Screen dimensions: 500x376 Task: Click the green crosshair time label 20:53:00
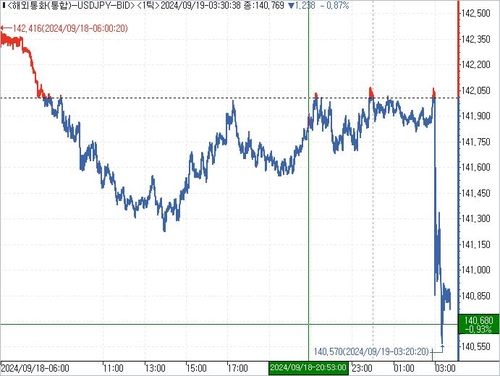pos(308,368)
